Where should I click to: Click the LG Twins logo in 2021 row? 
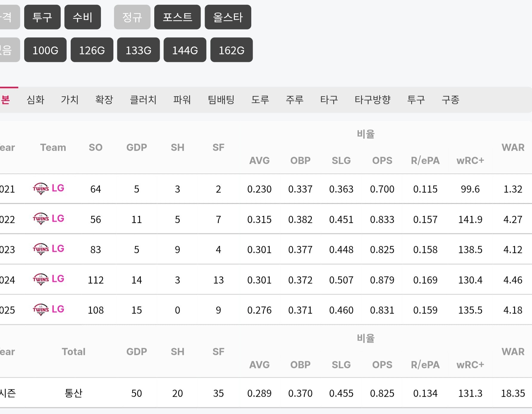click(41, 189)
